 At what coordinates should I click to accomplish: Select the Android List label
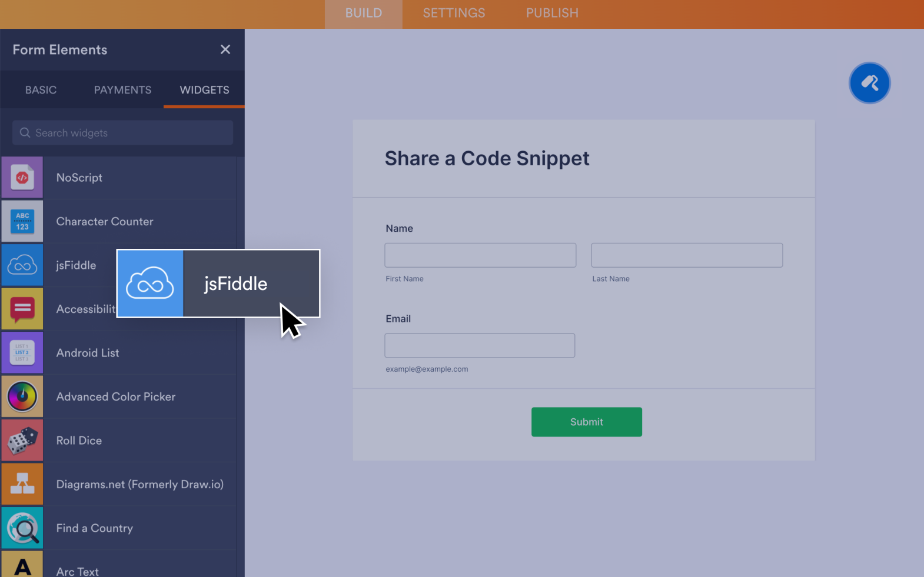point(88,353)
